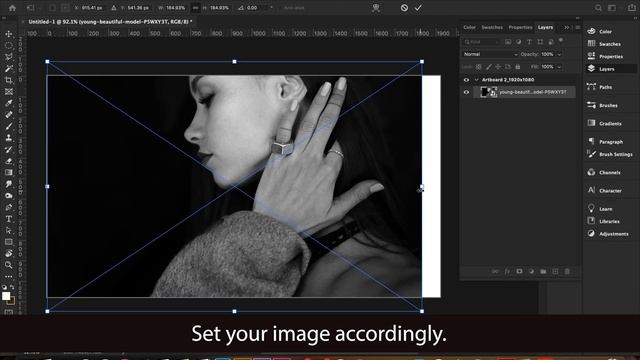Screen dimensions: 640x360
Task: Select the Dodge tool
Action: click(9, 196)
